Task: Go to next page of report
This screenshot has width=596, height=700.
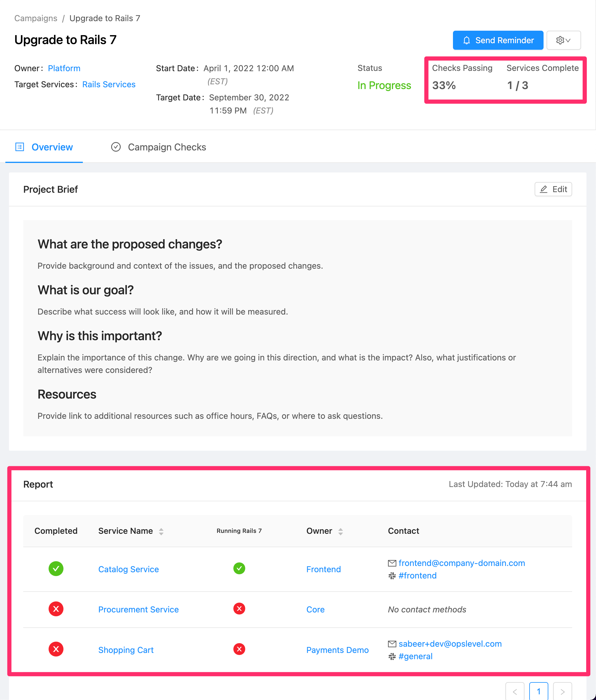Action: pos(562,691)
